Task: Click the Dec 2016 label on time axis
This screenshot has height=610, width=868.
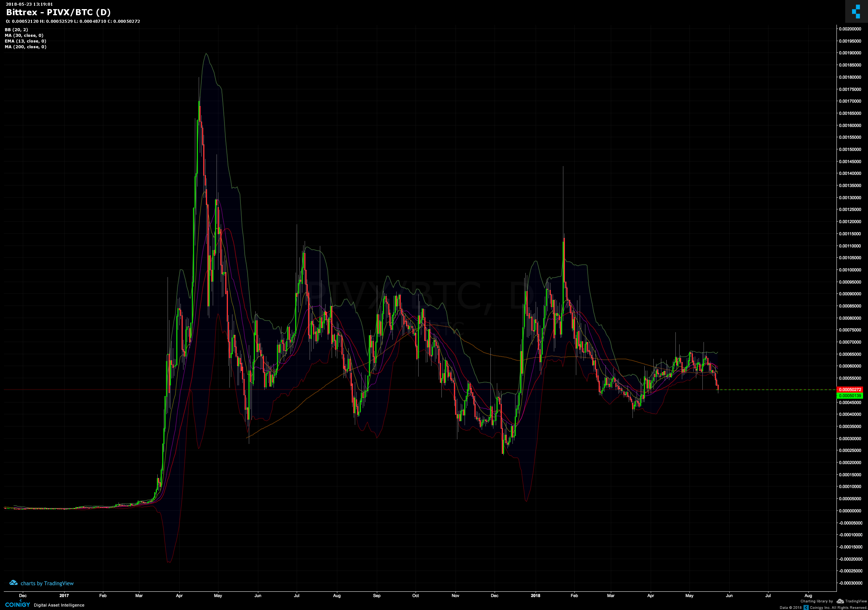Action: click(x=23, y=596)
